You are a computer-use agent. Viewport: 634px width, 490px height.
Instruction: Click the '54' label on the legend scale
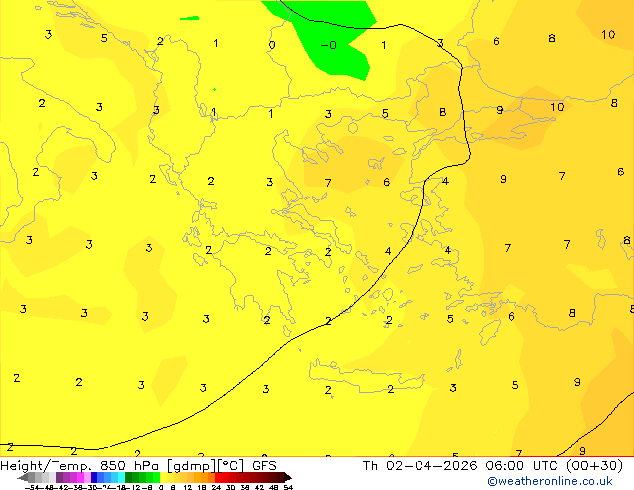click(x=288, y=487)
